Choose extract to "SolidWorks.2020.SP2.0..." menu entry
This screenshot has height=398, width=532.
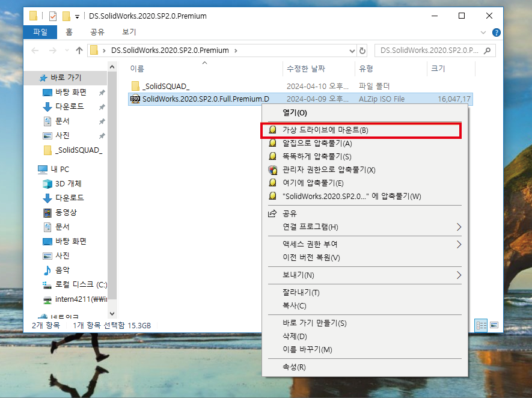pos(365,196)
